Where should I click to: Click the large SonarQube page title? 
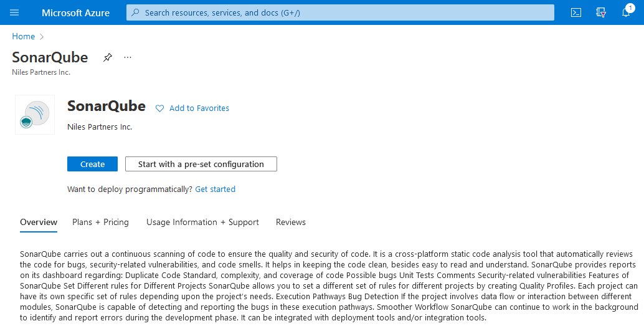[x=50, y=57]
